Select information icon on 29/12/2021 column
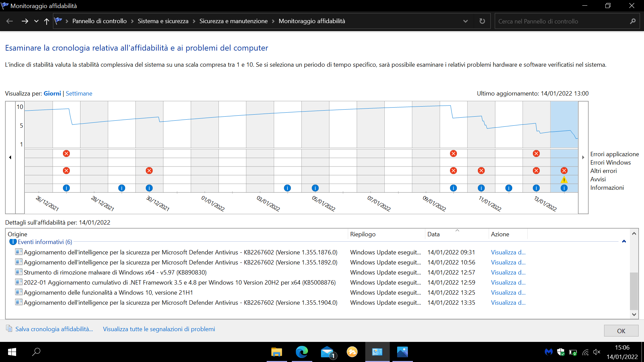 122,188
